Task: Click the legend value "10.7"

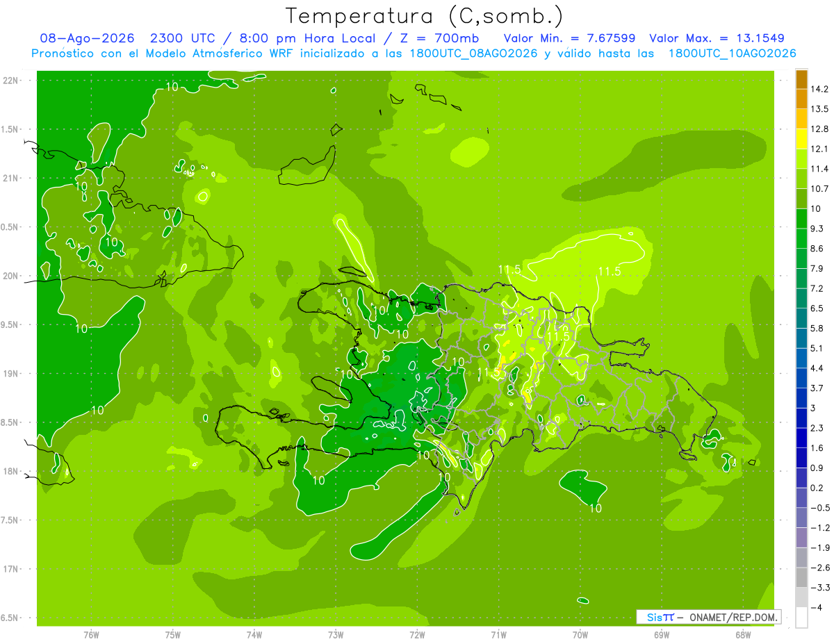Action: tap(819, 189)
